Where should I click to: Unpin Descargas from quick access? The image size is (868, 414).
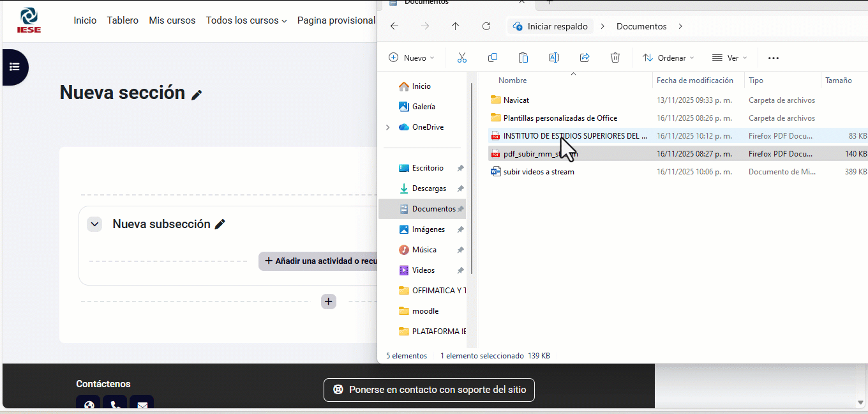(460, 188)
